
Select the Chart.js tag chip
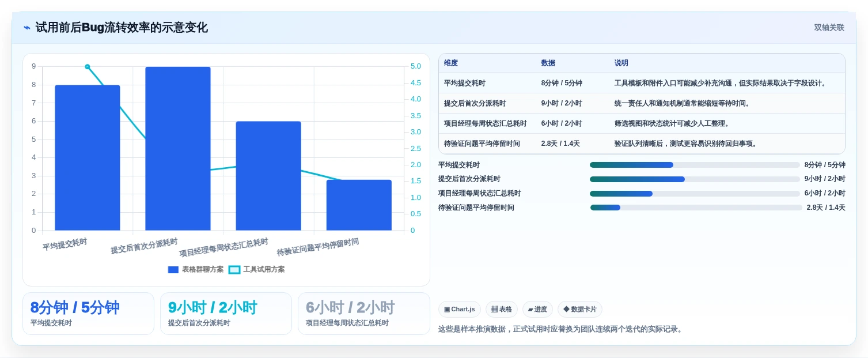pos(460,309)
